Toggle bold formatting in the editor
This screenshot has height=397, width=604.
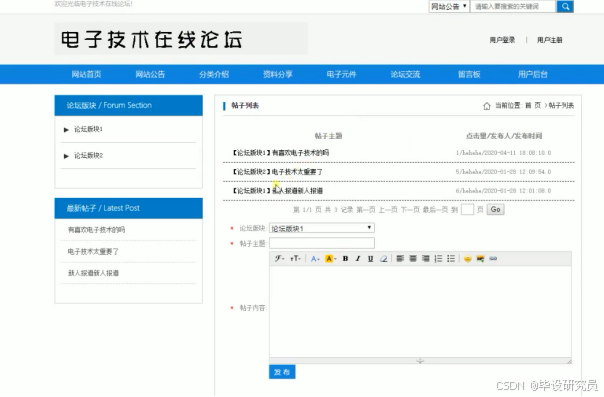346,259
